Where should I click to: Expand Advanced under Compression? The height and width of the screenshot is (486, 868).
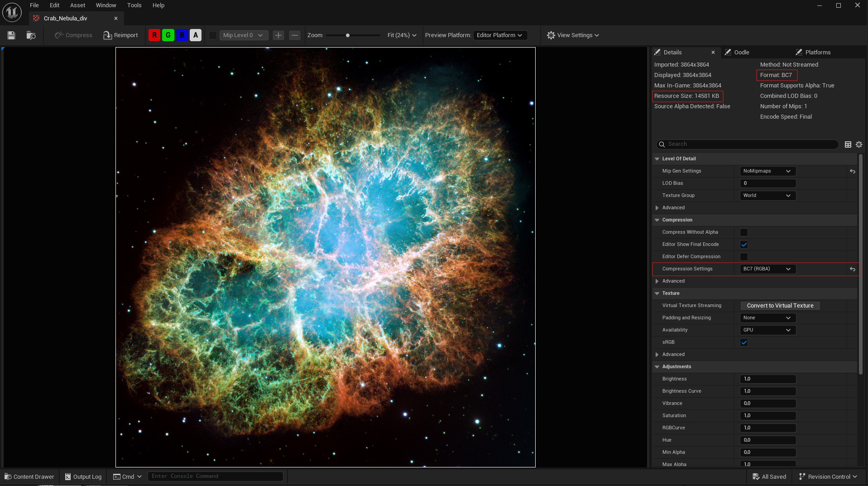tap(657, 281)
